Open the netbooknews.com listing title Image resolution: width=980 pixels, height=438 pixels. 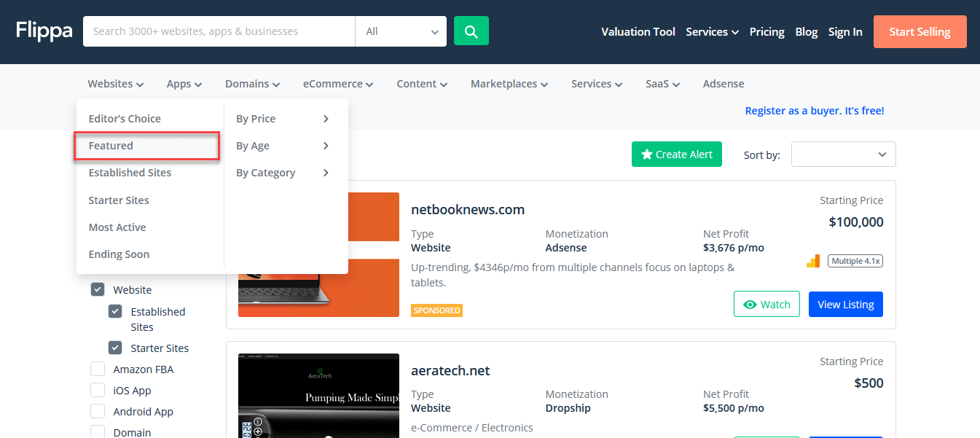click(468, 209)
